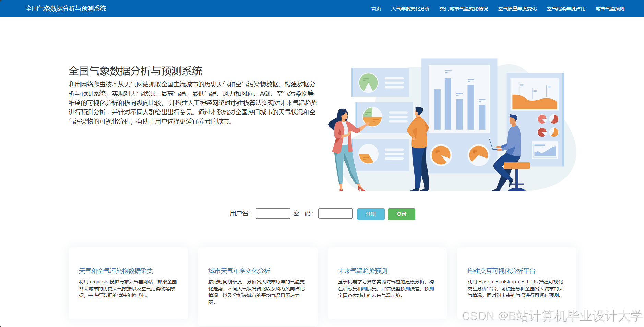Open the 天气和空气污染物数据采集 card title
The width and height of the screenshot is (644, 327).
pos(116,271)
